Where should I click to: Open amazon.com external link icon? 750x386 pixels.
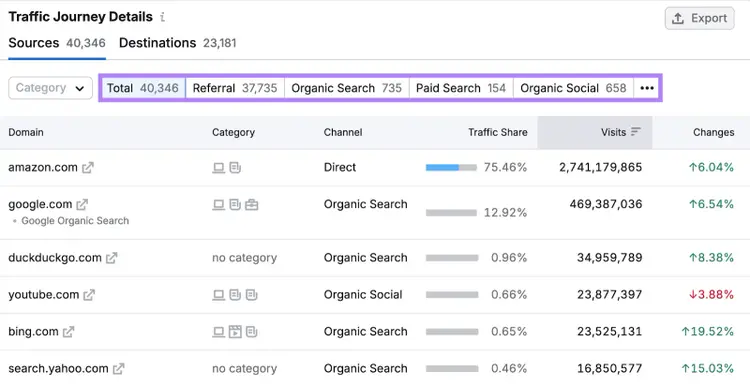coord(88,167)
